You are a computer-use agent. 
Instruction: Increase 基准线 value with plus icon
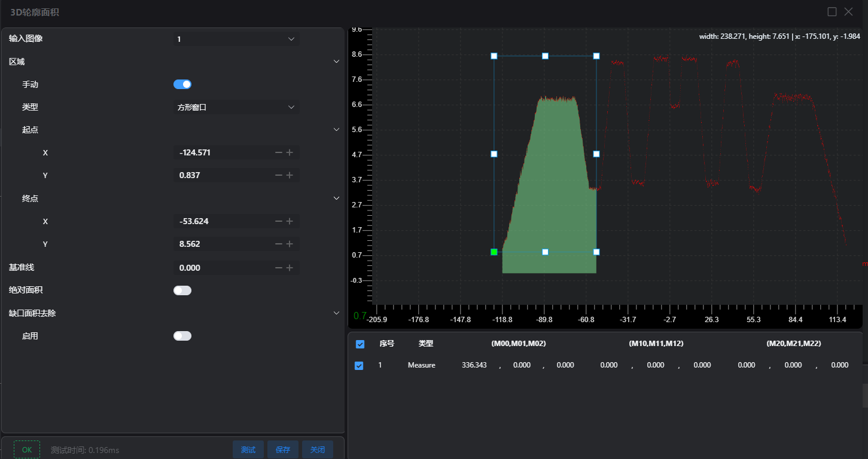tap(290, 268)
